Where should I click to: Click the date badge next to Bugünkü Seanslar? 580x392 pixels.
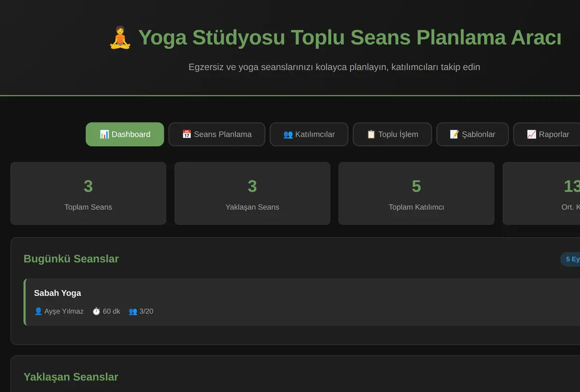click(570, 259)
